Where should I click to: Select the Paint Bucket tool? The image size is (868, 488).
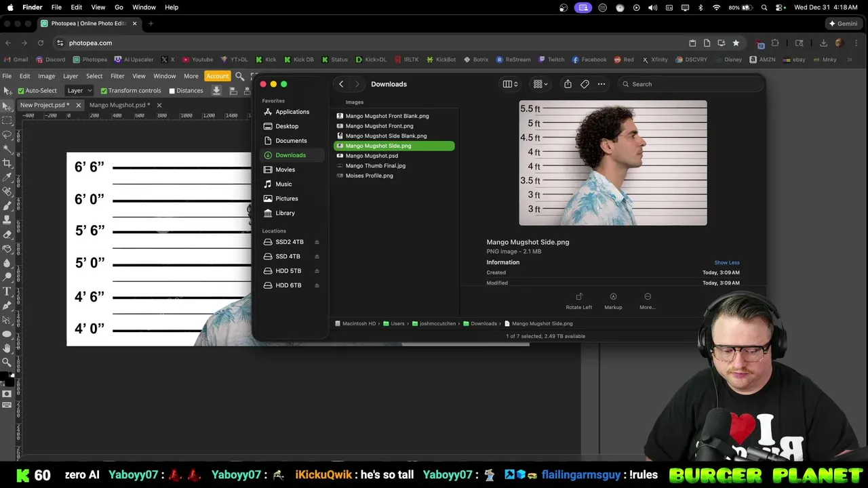pyautogui.click(x=7, y=249)
